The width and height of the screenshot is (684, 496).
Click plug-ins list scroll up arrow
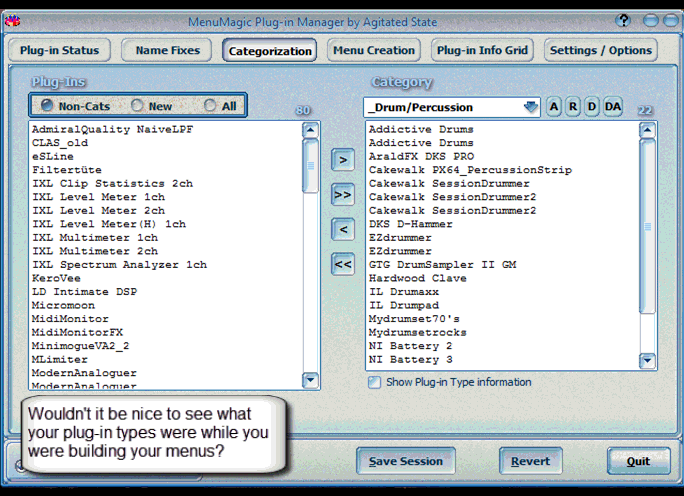tap(310, 130)
